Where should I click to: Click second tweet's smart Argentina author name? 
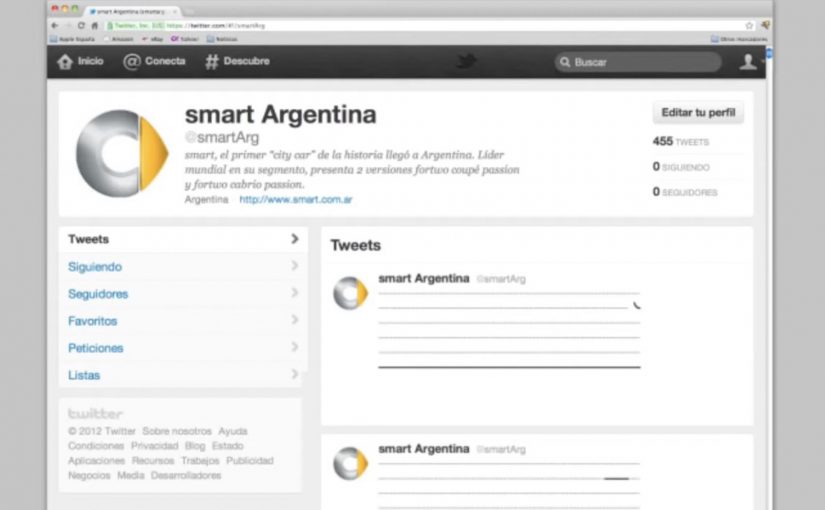424,449
